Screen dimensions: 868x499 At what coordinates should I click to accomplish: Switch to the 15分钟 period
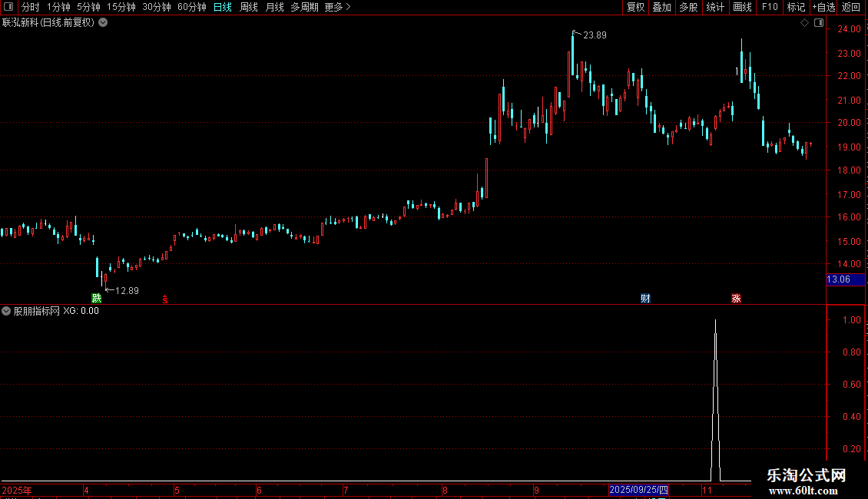121,7
